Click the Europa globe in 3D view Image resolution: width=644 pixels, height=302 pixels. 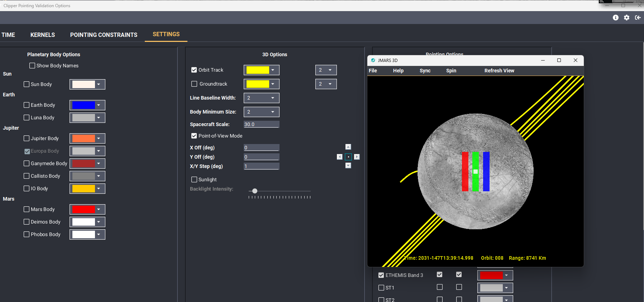point(475,172)
